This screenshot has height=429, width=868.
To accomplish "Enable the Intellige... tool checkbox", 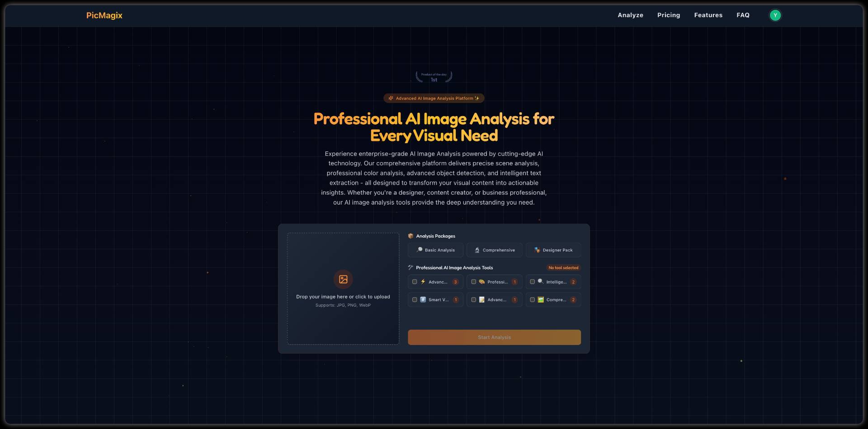I will (532, 282).
